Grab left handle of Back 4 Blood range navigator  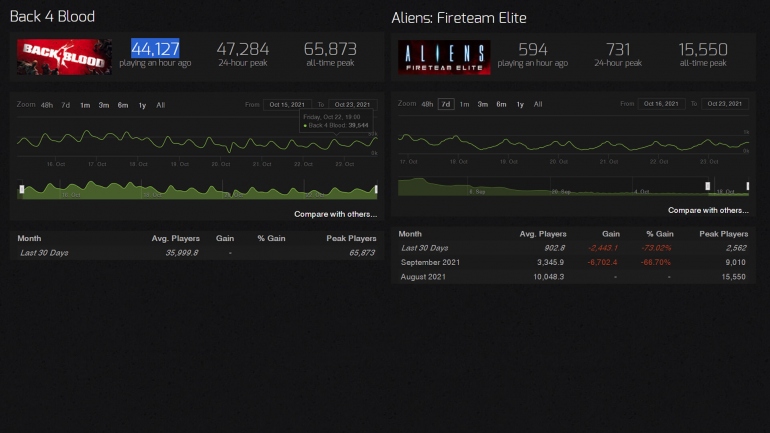(22, 189)
